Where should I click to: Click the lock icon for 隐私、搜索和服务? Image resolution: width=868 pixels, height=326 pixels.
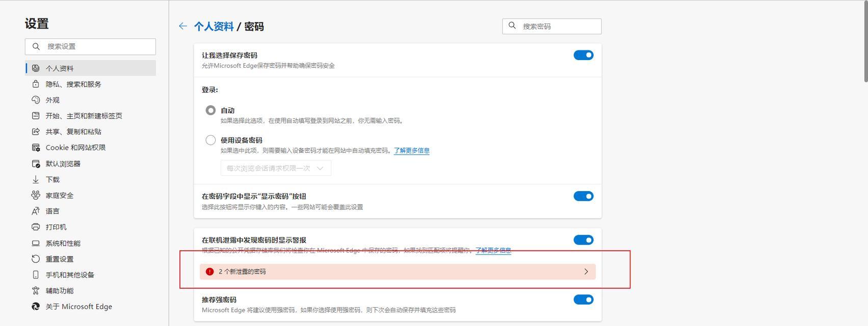tap(36, 84)
